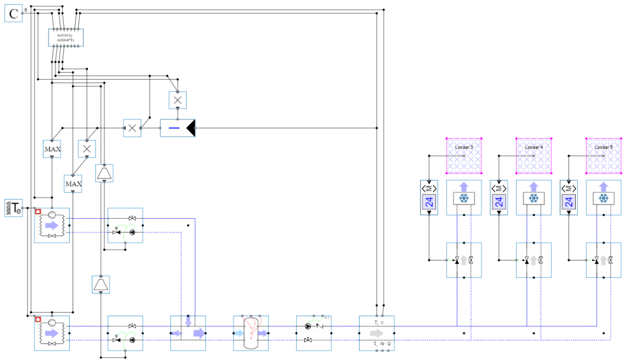
Task: Select the three-way valve block below Lokaal 5
Action: coord(604,260)
